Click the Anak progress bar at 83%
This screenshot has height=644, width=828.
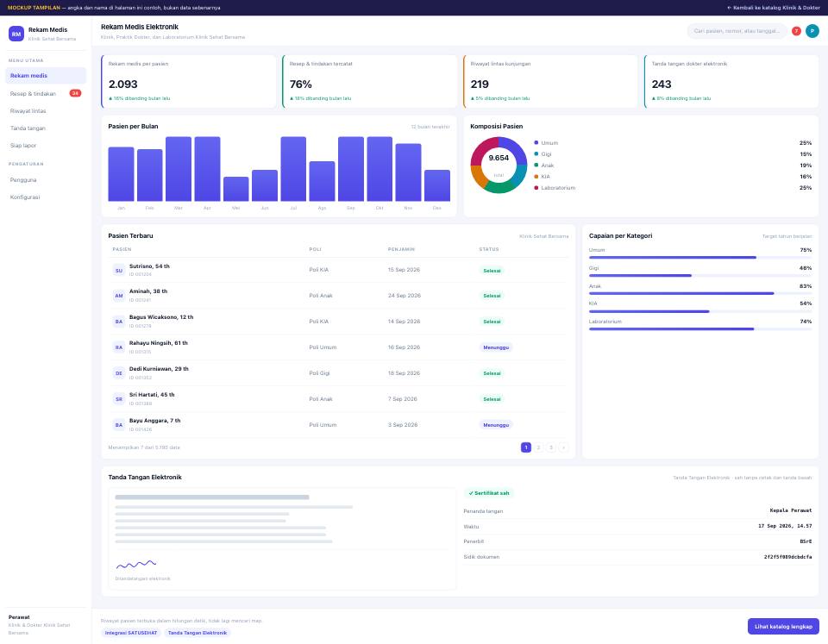coord(700,293)
